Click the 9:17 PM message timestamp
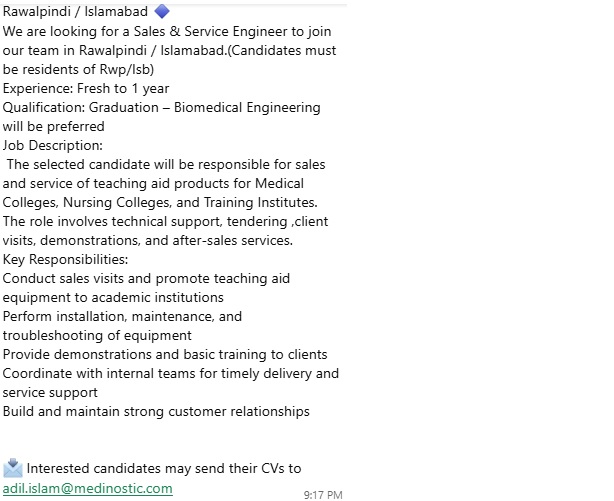 (323, 494)
